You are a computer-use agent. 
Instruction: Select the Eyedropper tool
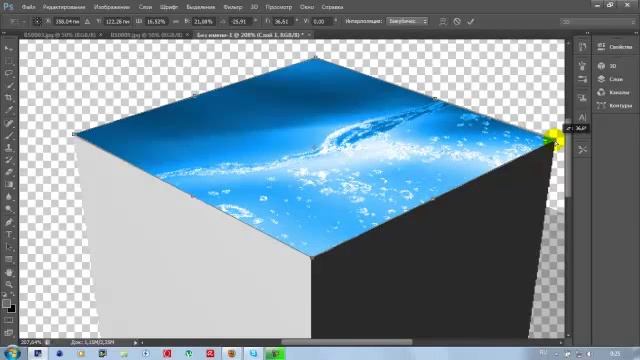(9, 110)
